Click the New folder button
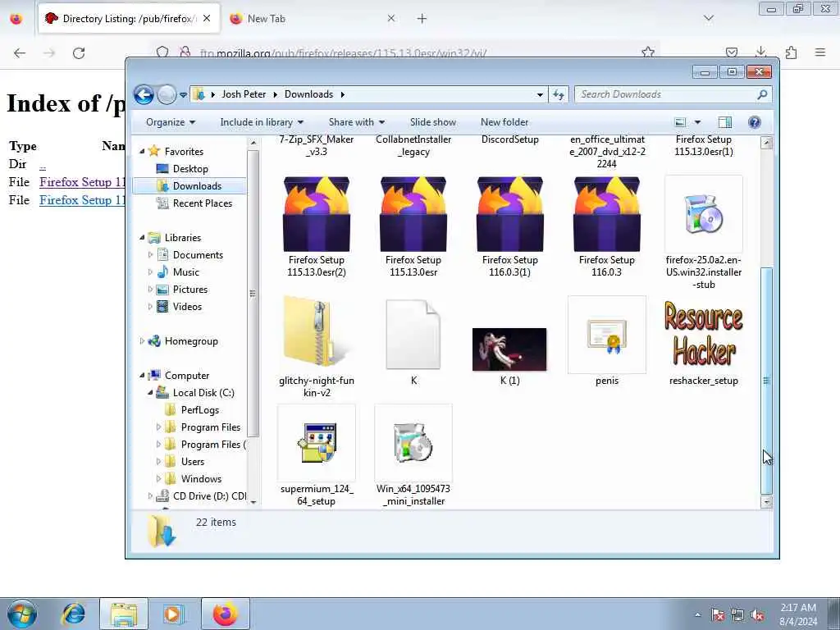Image resolution: width=840 pixels, height=630 pixels. [504, 122]
